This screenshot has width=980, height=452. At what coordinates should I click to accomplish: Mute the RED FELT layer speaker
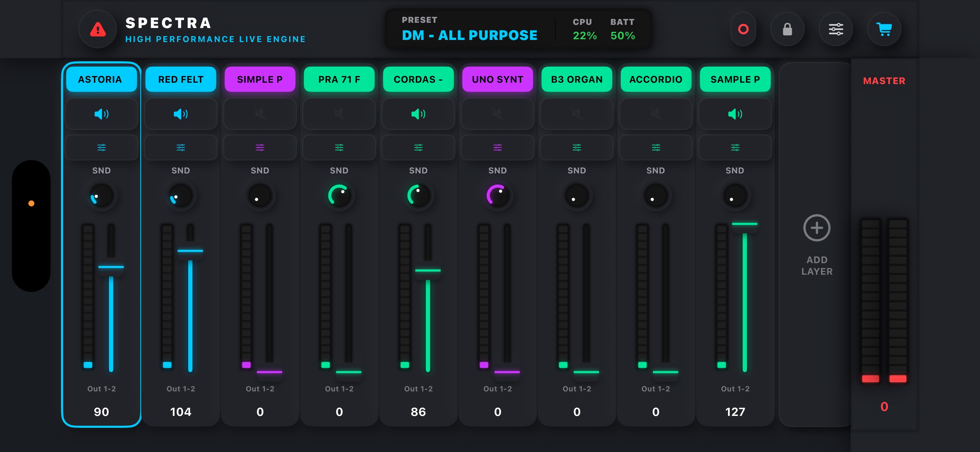pyautogui.click(x=181, y=114)
